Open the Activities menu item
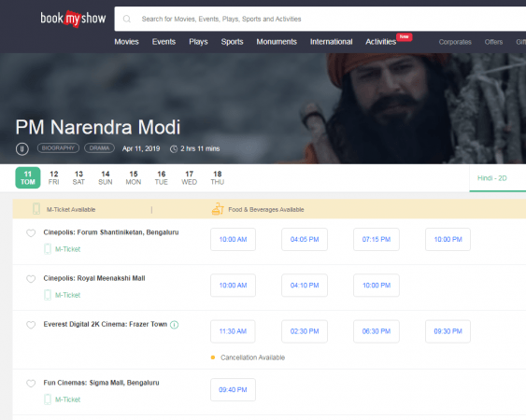The image size is (526, 420). coord(381,42)
